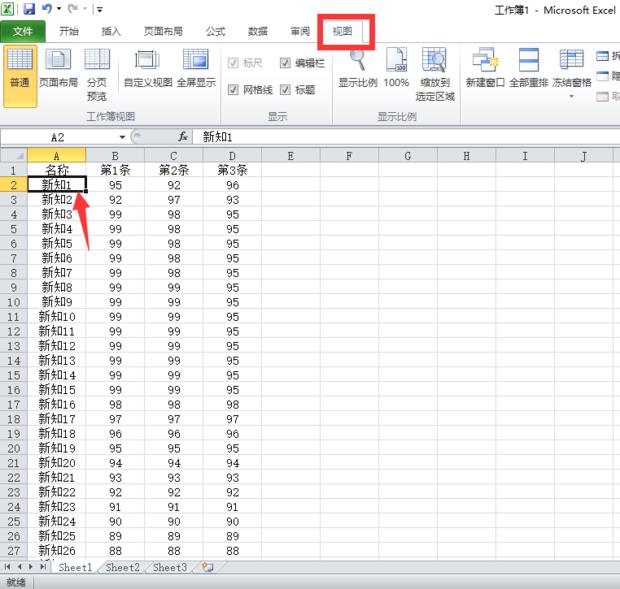Click the split window (拆分) icon
Viewport: 620px width, 589px height.
tap(602, 57)
